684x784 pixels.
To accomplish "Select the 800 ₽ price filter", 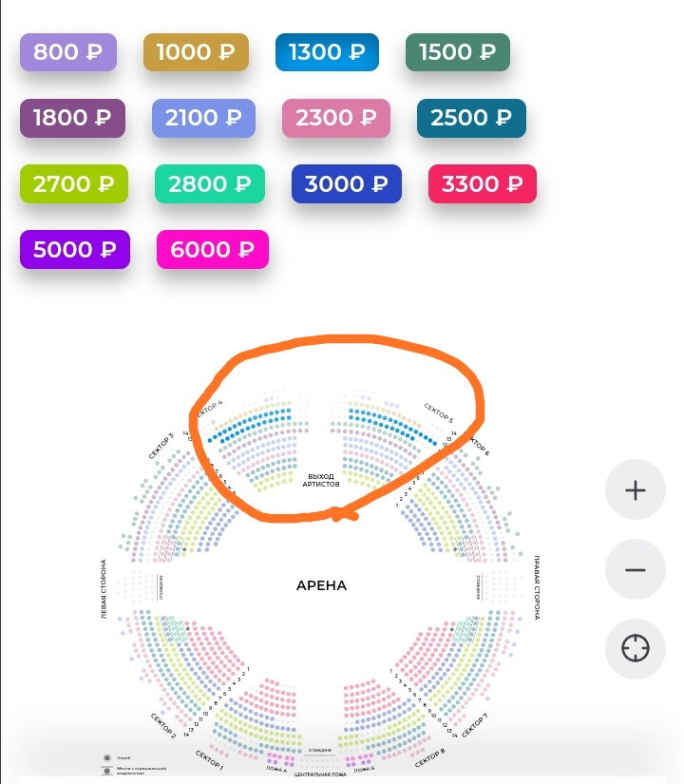I will coord(68,52).
